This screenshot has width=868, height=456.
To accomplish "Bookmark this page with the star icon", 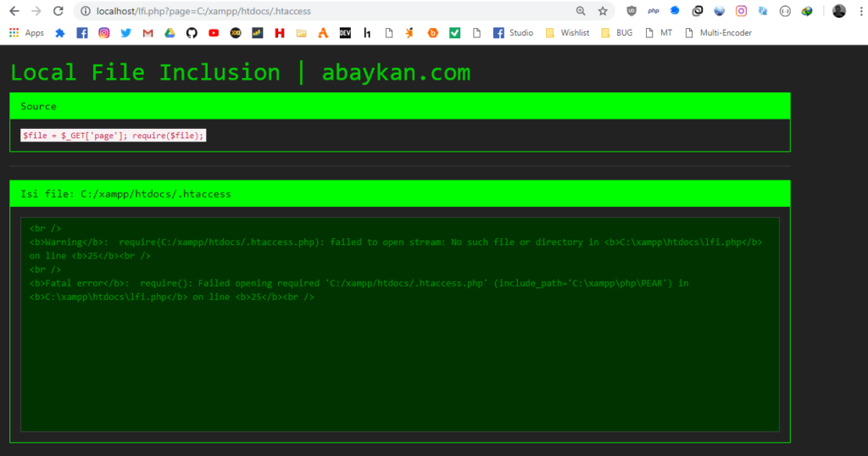I will (x=603, y=11).
